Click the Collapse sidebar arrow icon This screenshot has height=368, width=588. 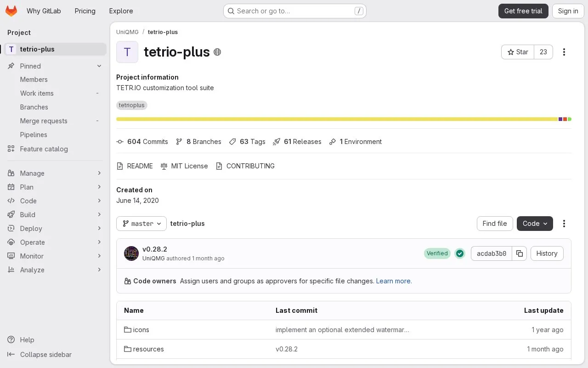click(x=11, y=355)
